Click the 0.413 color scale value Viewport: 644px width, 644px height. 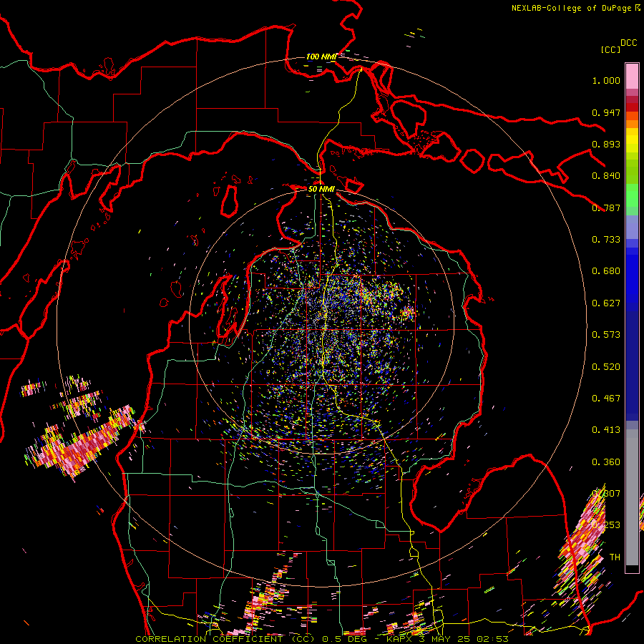[606, 430]
